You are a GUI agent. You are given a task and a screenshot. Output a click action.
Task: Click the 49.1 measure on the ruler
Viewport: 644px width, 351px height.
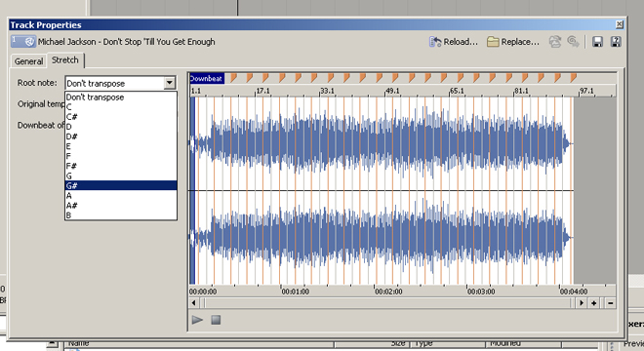pyautogui.click(x=392, y=91)
